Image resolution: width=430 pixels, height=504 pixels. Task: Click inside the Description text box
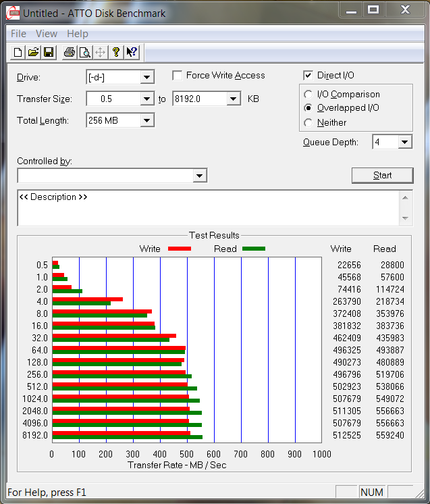coord(203,208)
